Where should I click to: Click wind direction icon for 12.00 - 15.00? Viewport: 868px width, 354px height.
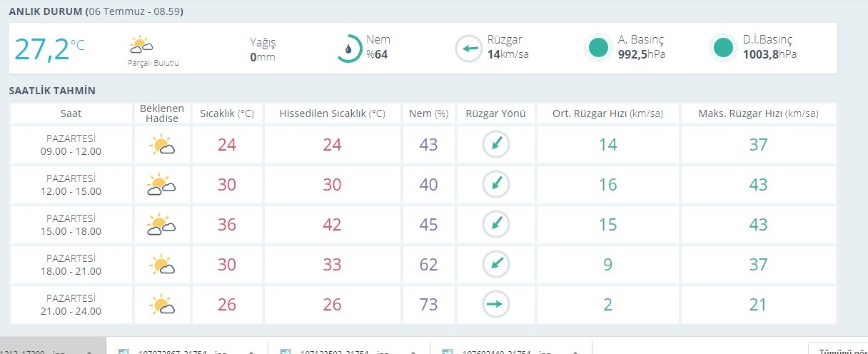tap(495, 185)
